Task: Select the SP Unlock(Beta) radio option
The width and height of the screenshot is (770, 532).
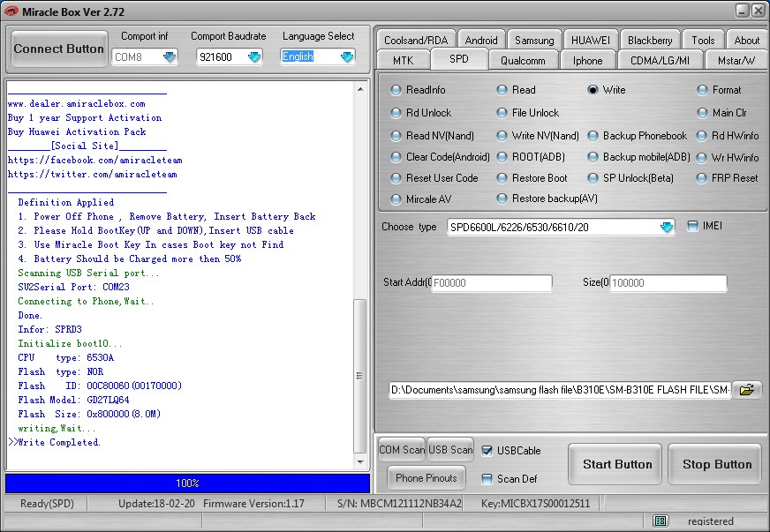Action: coord(593,178)
